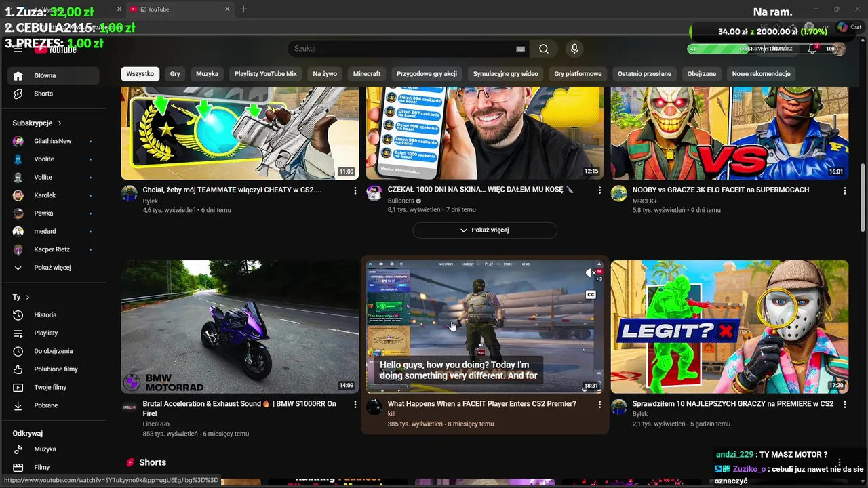Image resolution: width=868 pixels, height=488 pixels.
Task: Open Pawka subscription channel
Action: [53, 213]
